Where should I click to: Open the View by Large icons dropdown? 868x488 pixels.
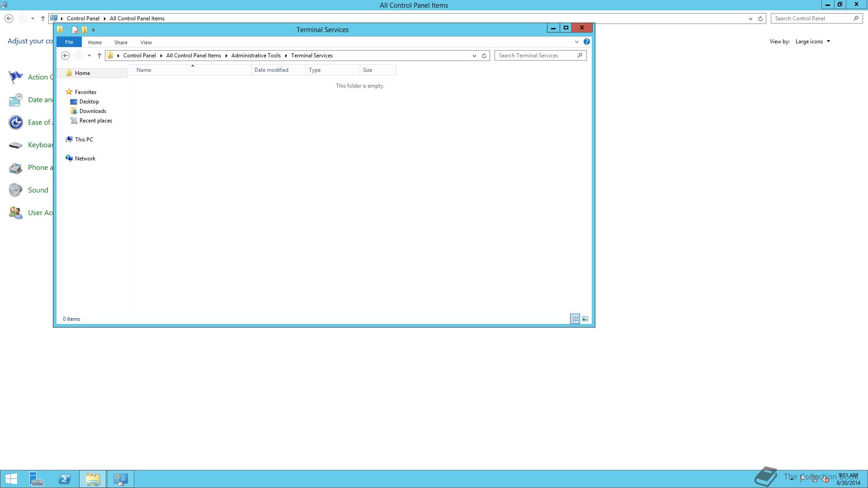[x=813, y=42]
